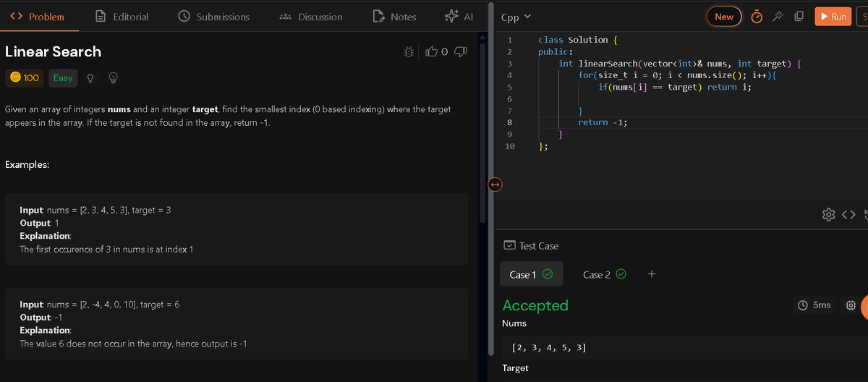Click the problem description scrollbar
The width and height of the screenshot is (868, 382).
(x=482, y=134)
